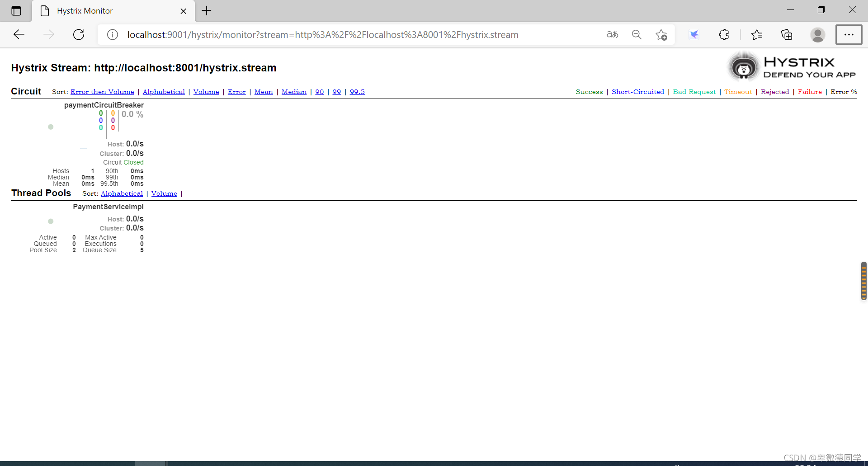Image resolution: width=868 pixels, height=466 pixels.
Task: Click the vertical page scrollbar thumb
Action: click(x=863, y=281)
